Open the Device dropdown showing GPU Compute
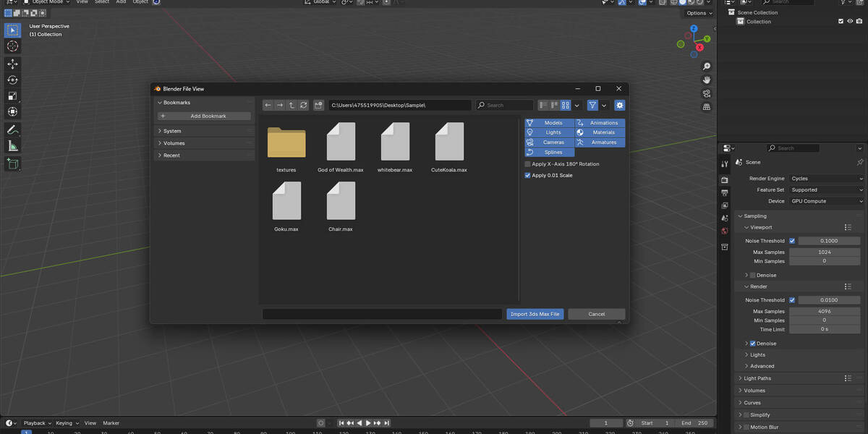 (x=826, y=201)
